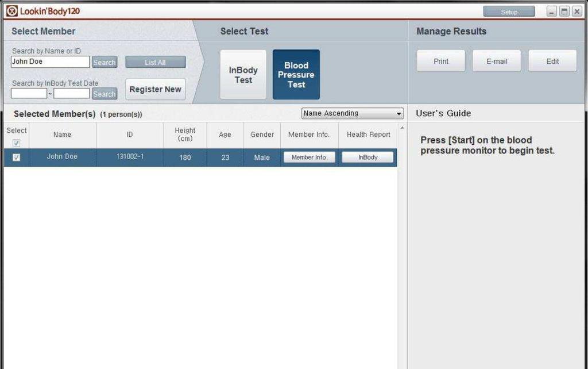Click the Health Report column header
This screenshot has height=369, width=588.
(x=368, y=134)
